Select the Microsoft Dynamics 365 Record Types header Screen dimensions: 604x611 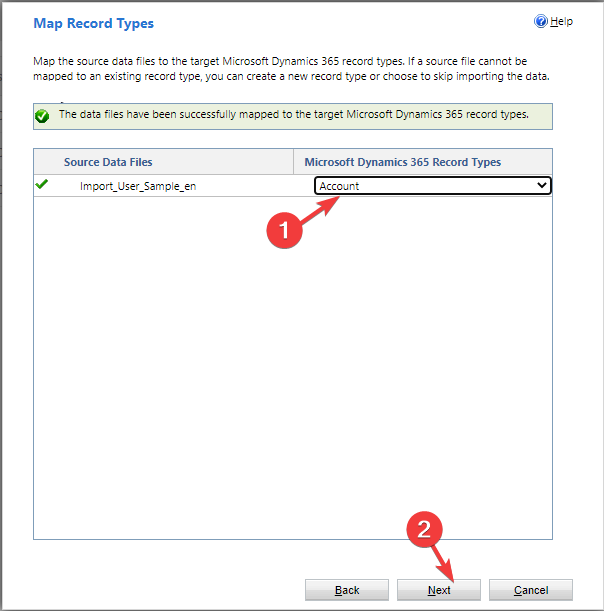[x=402, y=162]
